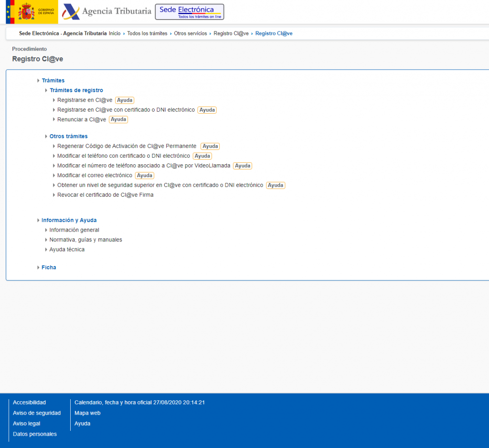Viewport: 489px width, 448px height.
Task: Click the arrow beside 'Revocar el certificado de Cl@ve Firma'
Action: click(54, 195)
